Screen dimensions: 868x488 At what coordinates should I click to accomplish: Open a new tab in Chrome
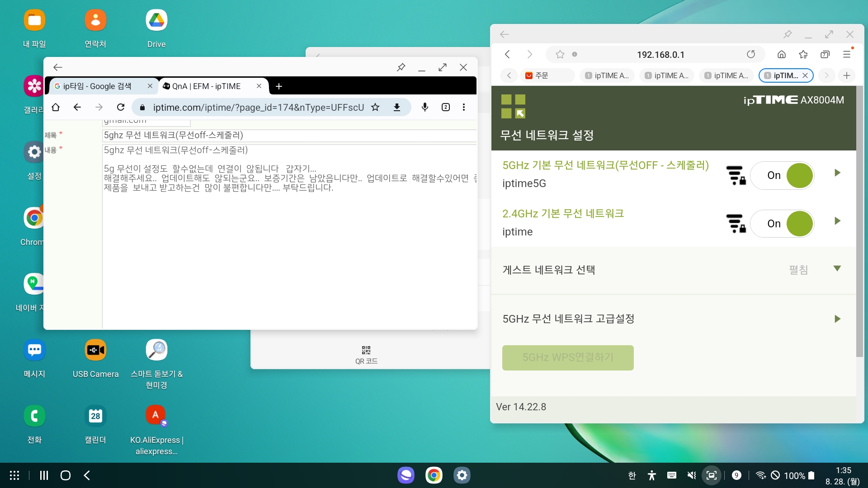(279, 86)
